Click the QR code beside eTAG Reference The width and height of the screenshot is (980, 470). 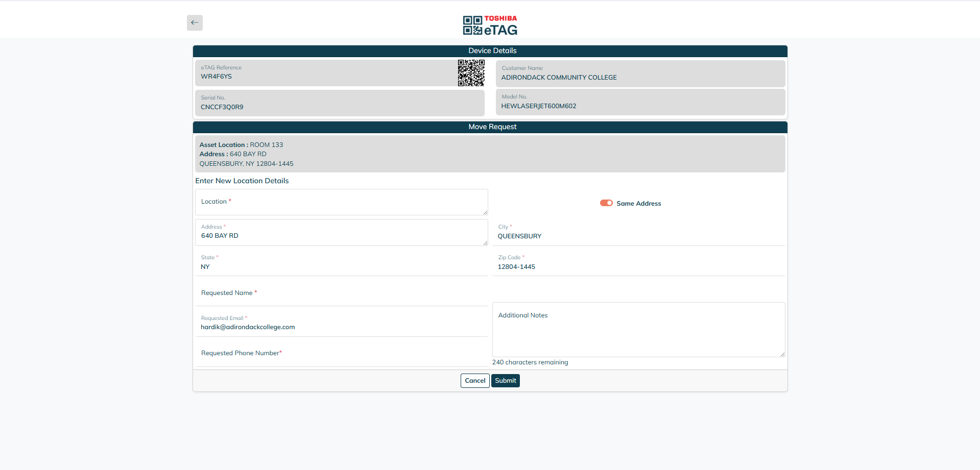[x=471, y=73]
